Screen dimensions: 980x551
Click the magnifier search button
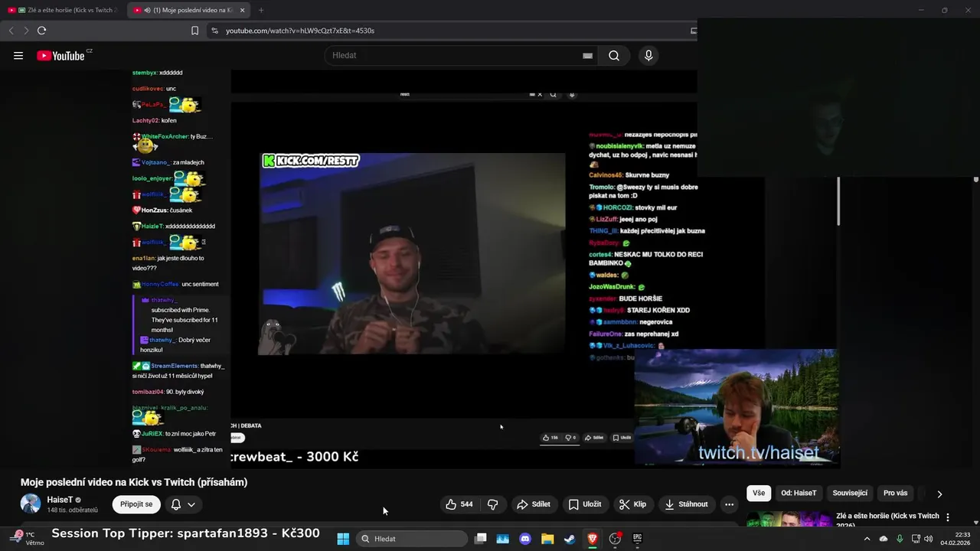(614, 56)
